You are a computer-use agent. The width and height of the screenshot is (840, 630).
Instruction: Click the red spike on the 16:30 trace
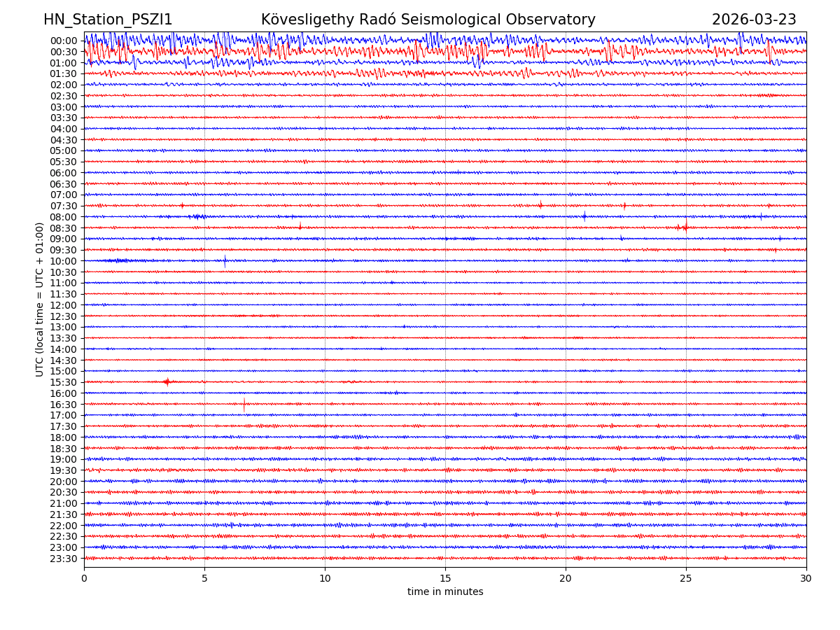[244, 403]
